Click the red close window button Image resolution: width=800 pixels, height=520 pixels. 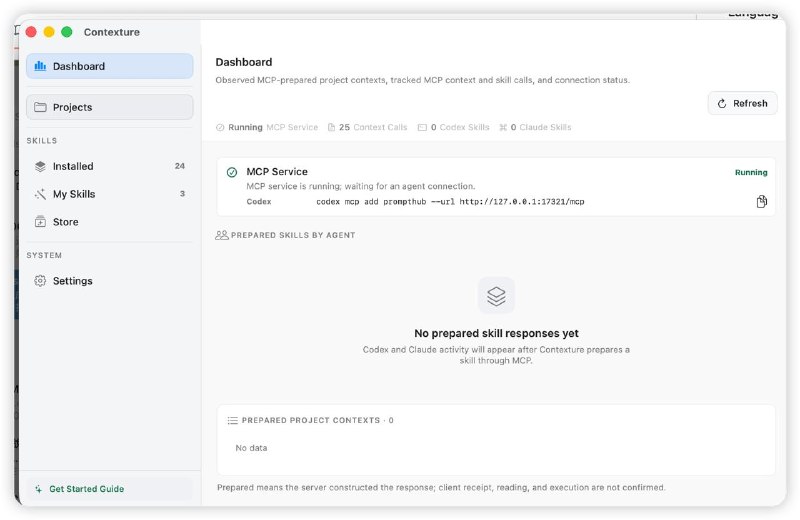[31, 32]
